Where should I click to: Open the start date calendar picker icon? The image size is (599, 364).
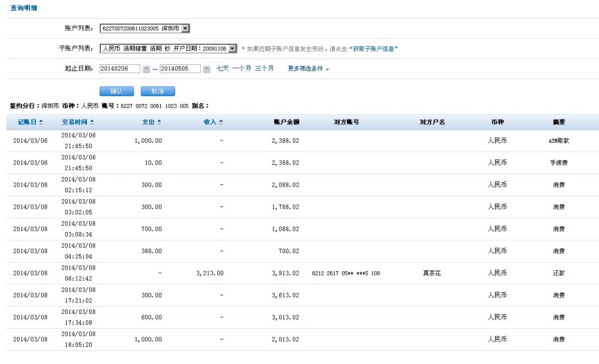pyautogui.click(x=146, y=69)
